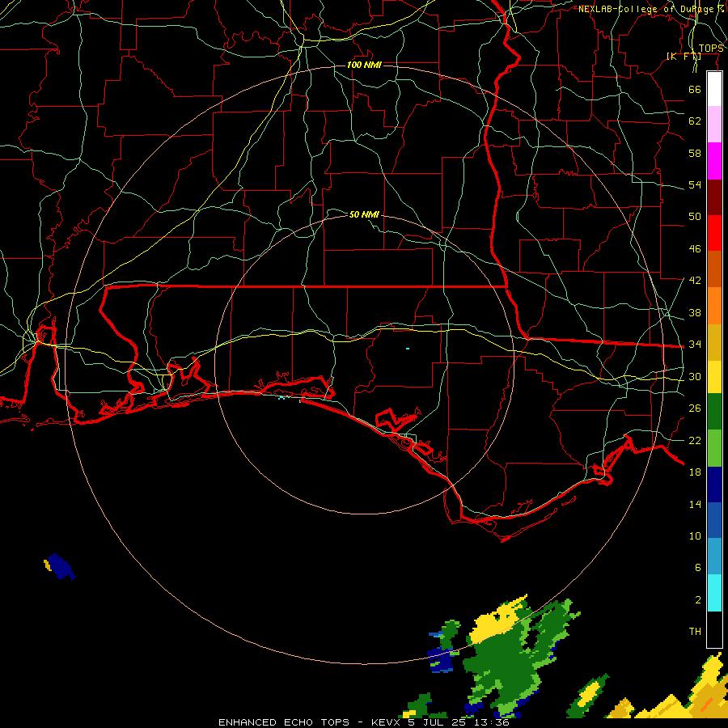The width and height of the screenshot is (728, 728).
Task: Click the "5 JUL 25 13:36" timestamp
Action: (459, 722)
